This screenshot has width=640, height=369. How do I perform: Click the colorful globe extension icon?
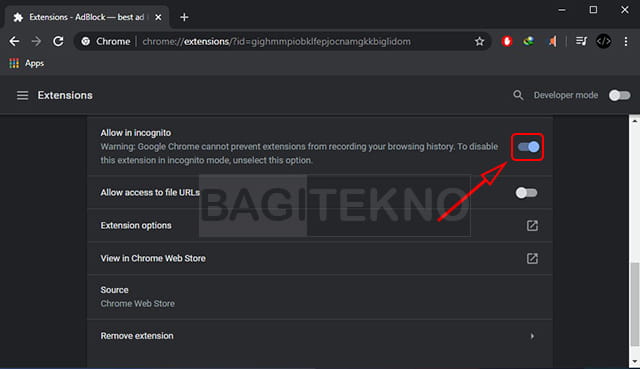pyautogui.click(x=529, y=41)
